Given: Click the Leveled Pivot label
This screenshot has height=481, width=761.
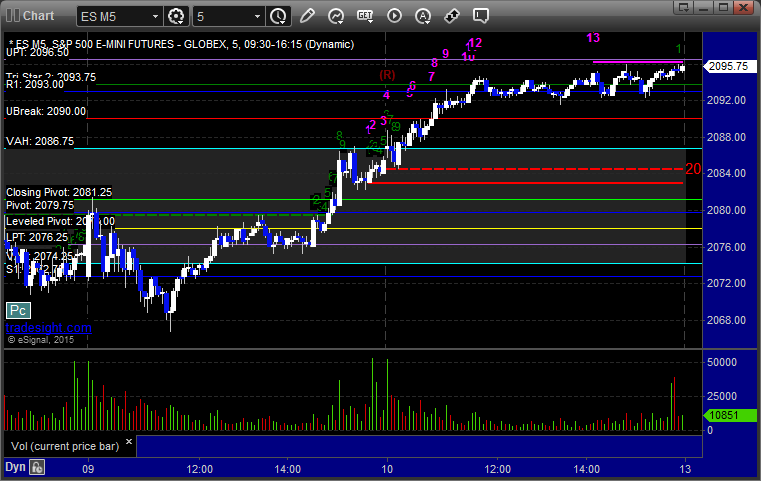Looking at the screenshot, I should click(60, 221).
